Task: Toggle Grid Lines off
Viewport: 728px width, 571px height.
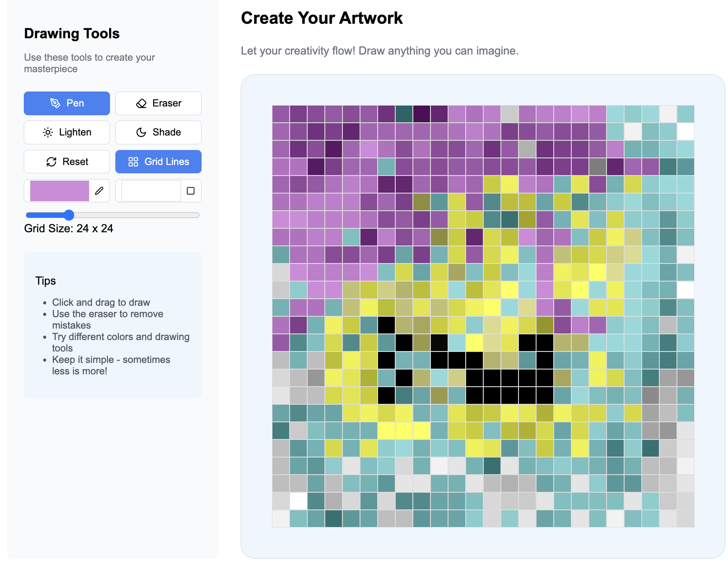Action: pos(158,162)
